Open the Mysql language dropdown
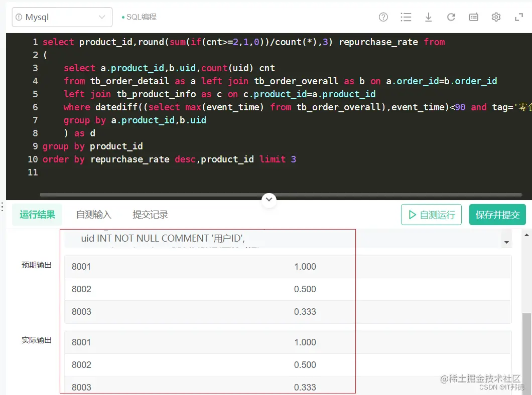Image resolution: width=532 pixels, height=395 pixels. point(62,17)
